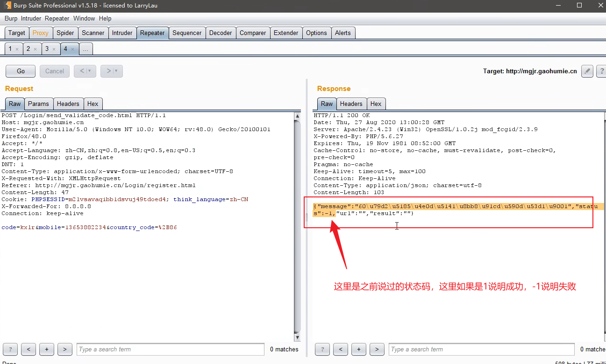606x364 pixels.
Task: Open the Request Params tab
Action: (x=38, y=104)
